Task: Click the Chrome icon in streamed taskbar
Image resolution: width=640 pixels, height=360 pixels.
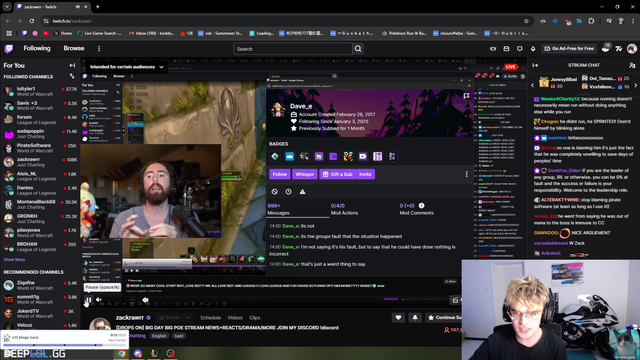Action: [x=122, y=353]
